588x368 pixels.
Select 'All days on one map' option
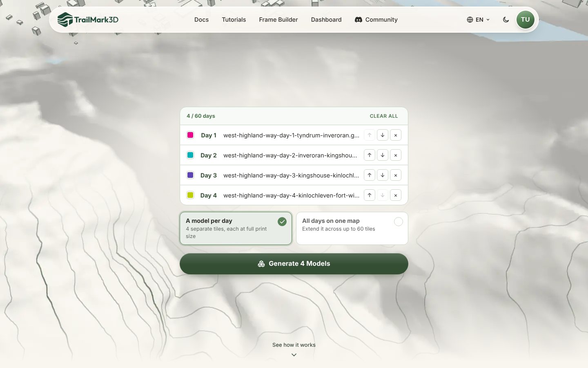point(352,228)
